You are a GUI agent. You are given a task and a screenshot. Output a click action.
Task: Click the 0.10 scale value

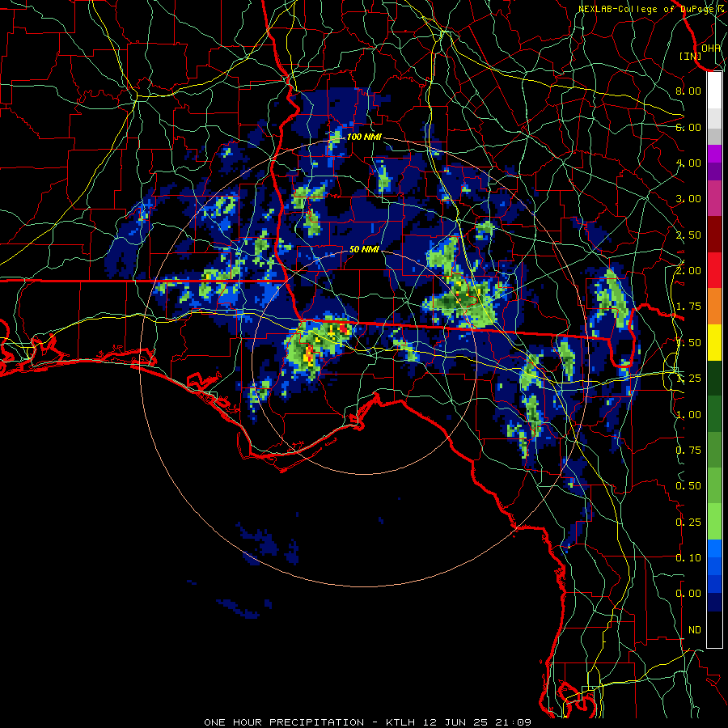(688, 558)
